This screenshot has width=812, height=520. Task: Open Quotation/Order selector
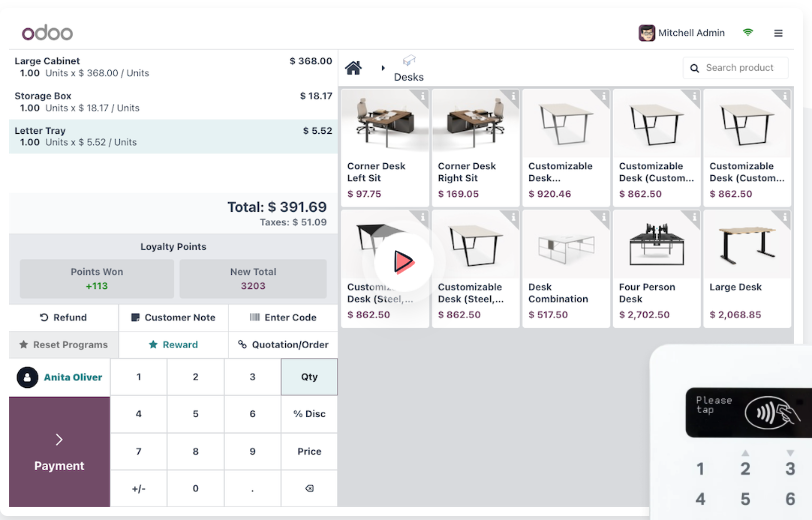coord(283,344)
